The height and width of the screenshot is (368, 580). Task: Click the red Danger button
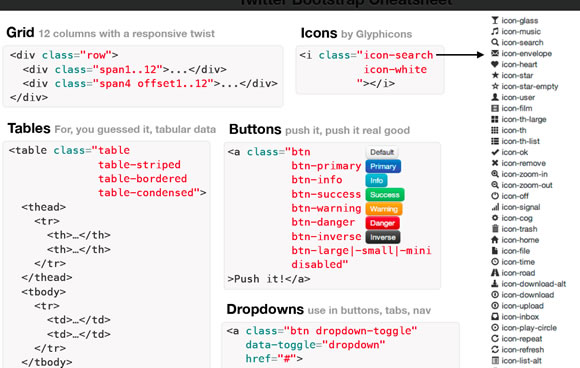pyautogui.click(x=382, y=223)
